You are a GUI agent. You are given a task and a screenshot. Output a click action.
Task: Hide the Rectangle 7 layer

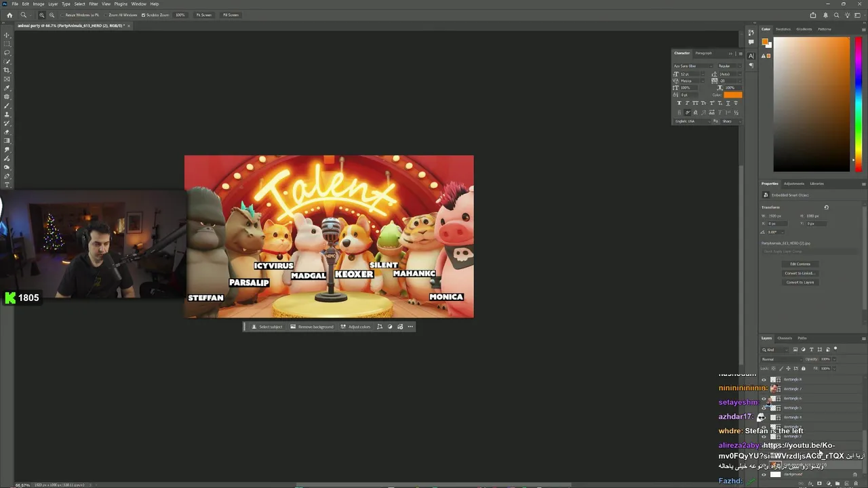(764, 389)
